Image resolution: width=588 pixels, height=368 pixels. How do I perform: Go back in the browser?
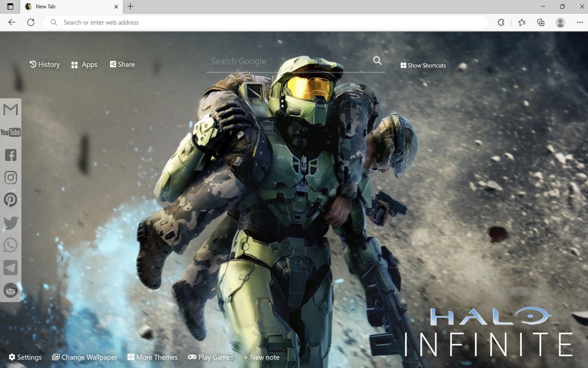pos(12,22)
